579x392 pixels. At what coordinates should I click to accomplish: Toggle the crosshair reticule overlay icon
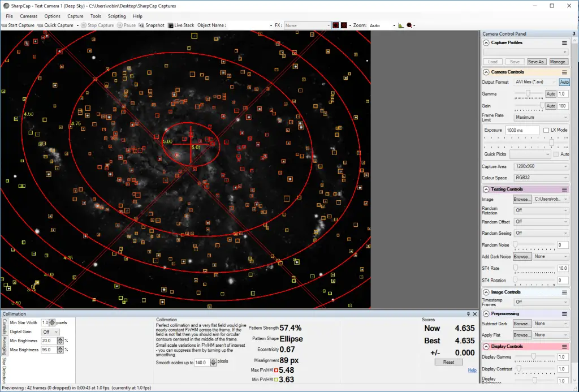344,25
